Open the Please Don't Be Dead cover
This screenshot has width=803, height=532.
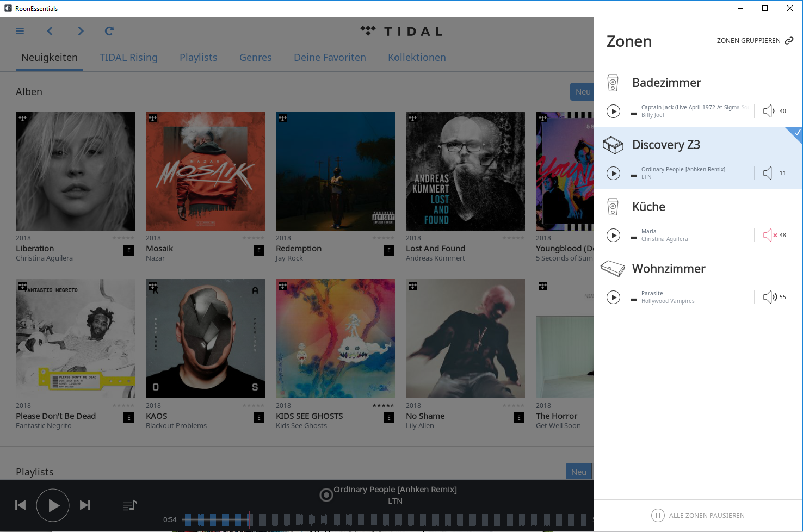(x=75, y=338)
